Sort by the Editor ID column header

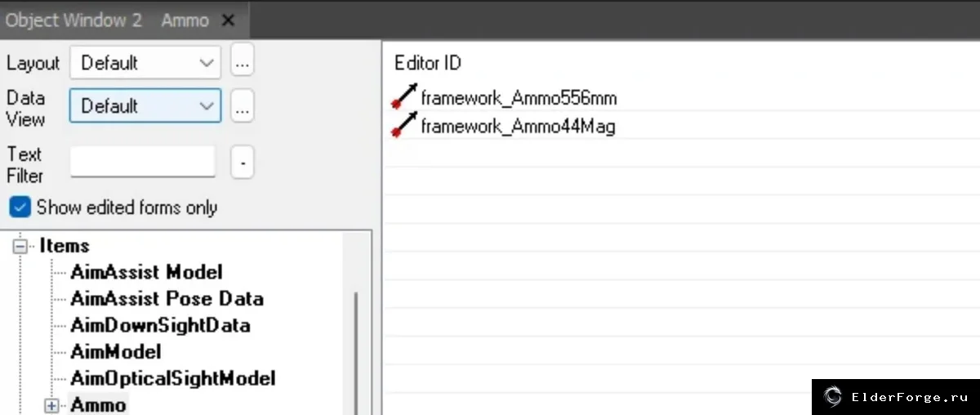click(x=428, y=63)
